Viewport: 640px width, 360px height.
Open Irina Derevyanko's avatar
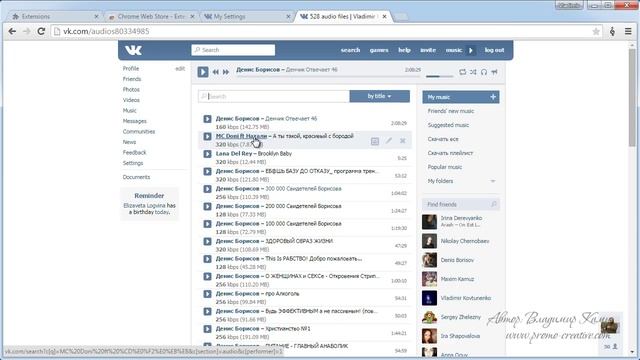[429, 222]
